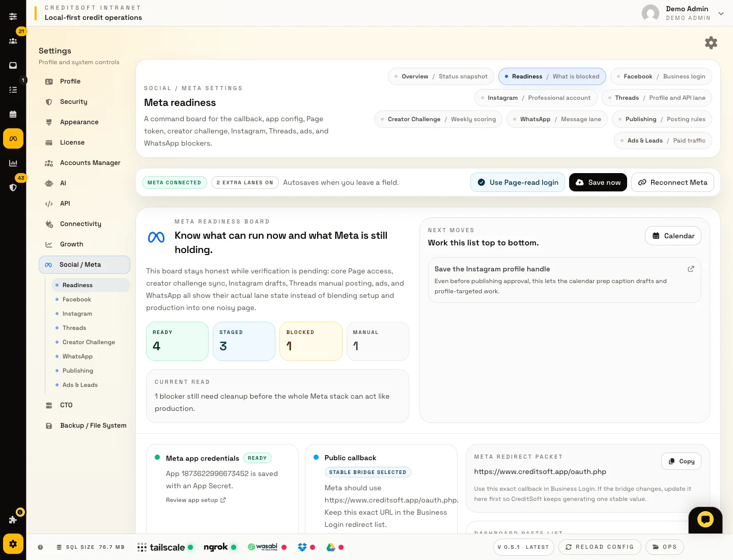Image resolution: width=733 pixels, height=560 pixels.
Task: Select the Overview / Status snapshot pill
Action: coord(441,76)
